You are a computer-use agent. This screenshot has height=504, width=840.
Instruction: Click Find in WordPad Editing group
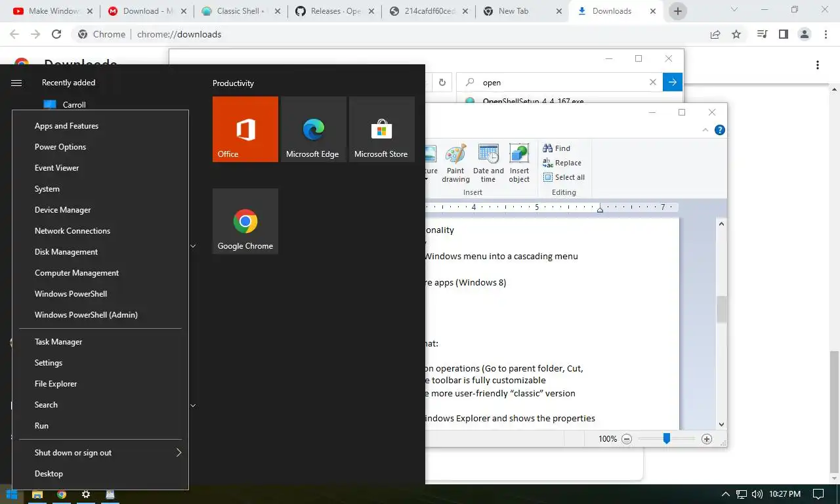[556, 148]
